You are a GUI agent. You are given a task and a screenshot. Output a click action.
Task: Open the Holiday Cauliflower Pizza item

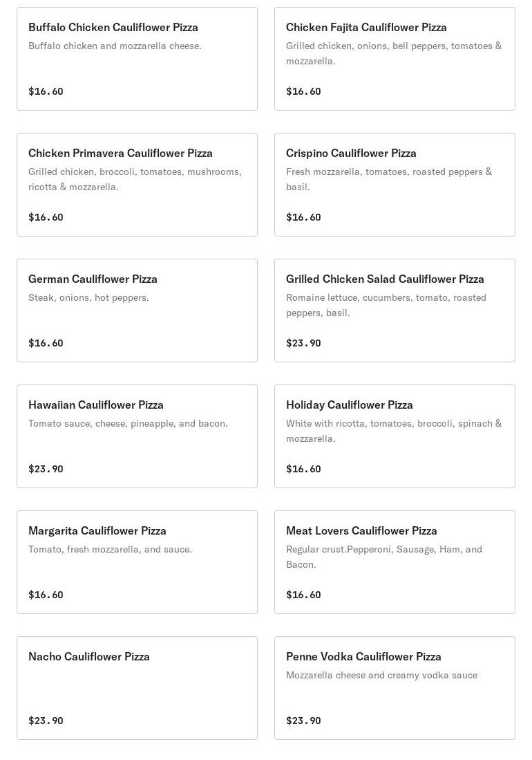coord(395,436)
